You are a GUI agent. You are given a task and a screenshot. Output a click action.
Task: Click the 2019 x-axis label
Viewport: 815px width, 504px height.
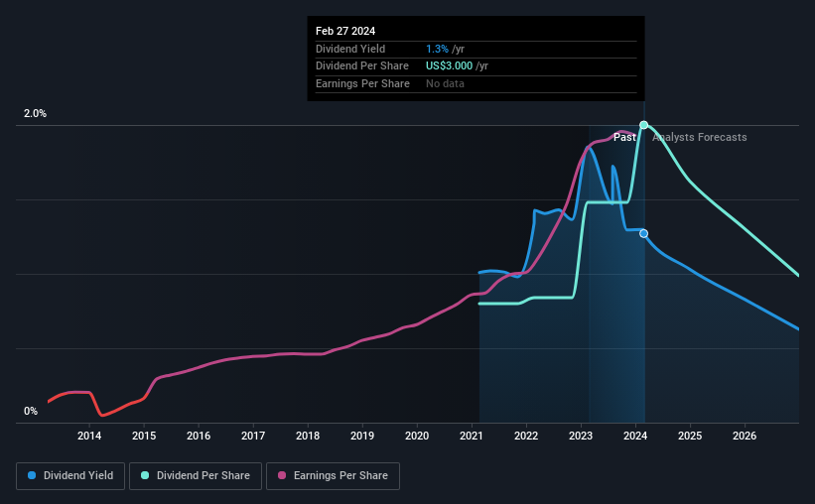362,436
